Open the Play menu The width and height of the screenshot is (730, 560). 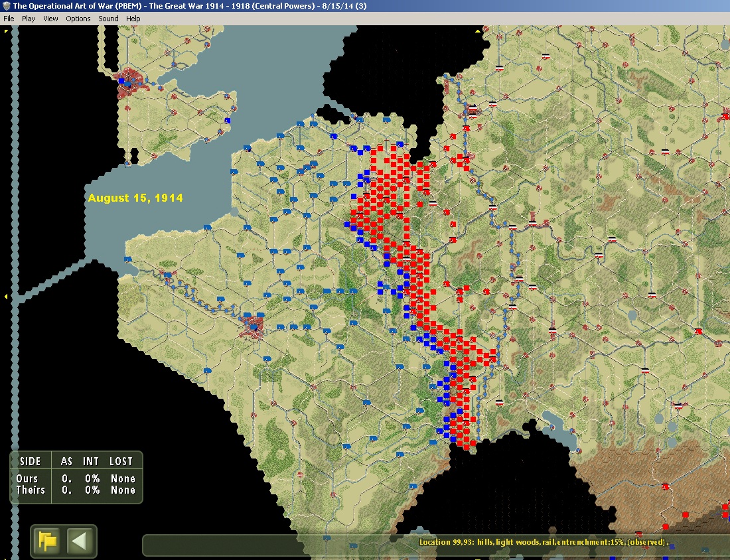point(29,19)
